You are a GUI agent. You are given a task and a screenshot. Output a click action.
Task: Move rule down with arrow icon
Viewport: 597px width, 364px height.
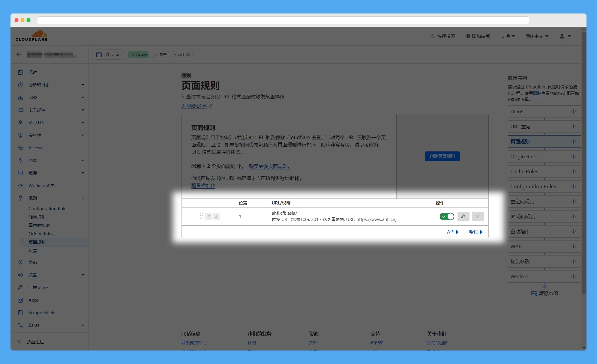click(x=216, y=216)
